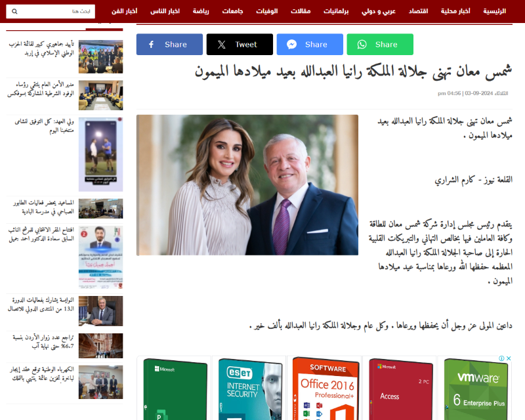525x420 pixels.
Task: Open the party rally crowd thumbnail in sidebar
Action: tap(101, 56)
